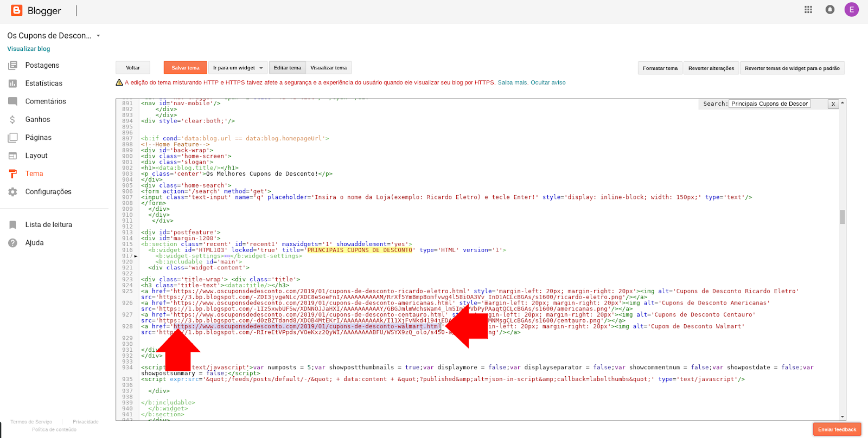Click the Páginas icon

[x=13, y=138]
